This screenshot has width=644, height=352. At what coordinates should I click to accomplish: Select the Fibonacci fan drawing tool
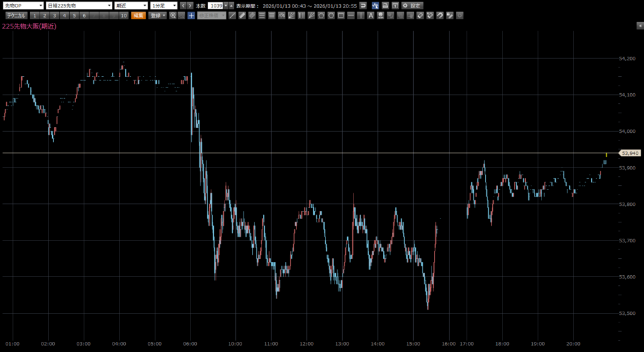point(291,15)
